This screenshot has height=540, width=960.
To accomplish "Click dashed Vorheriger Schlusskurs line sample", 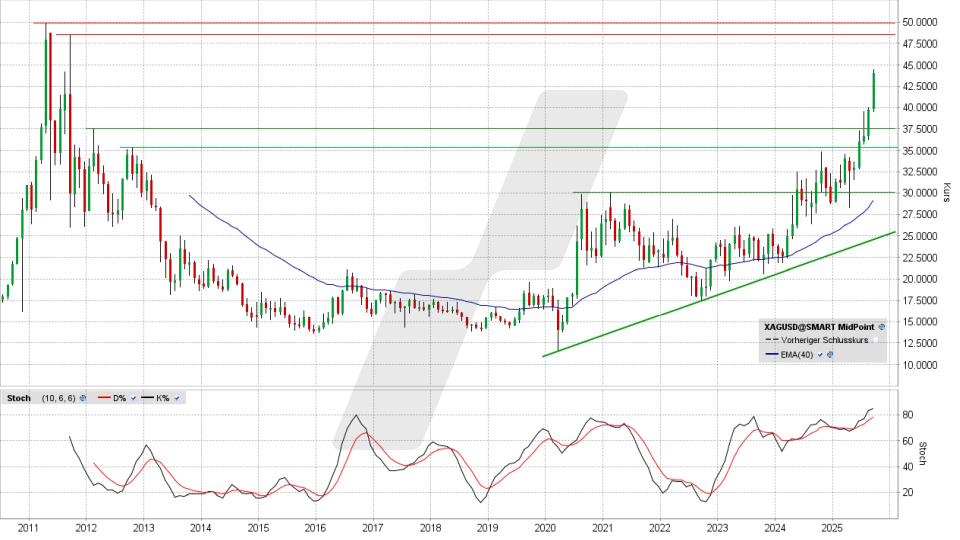I will 773,341.
